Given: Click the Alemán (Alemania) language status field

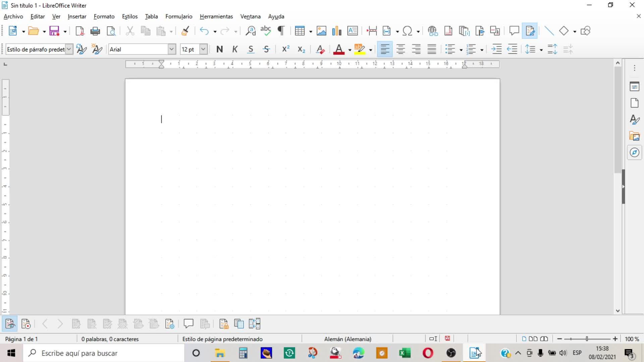Looking at the screenshot, I should point(347,339).
